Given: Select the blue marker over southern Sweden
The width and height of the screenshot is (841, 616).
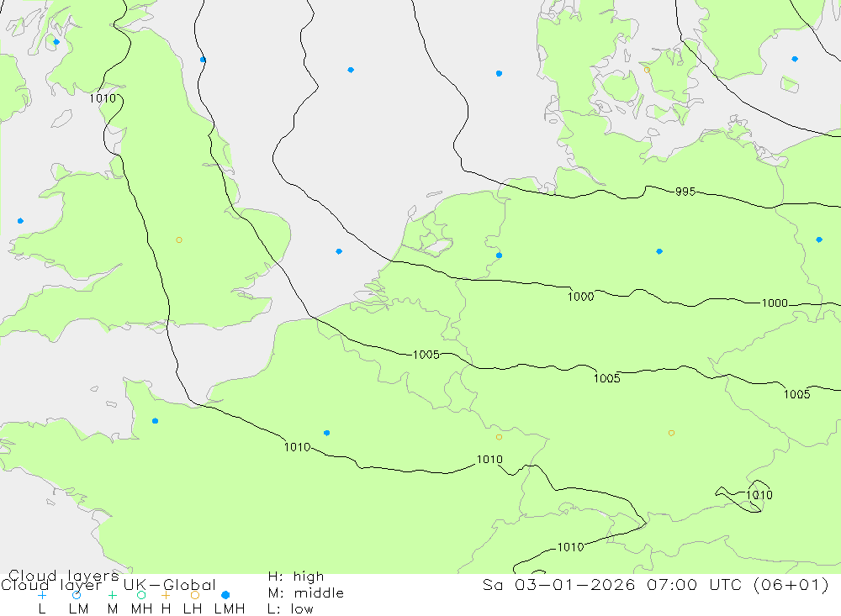Looking at the screenshot, I should [x=795, y=59].
